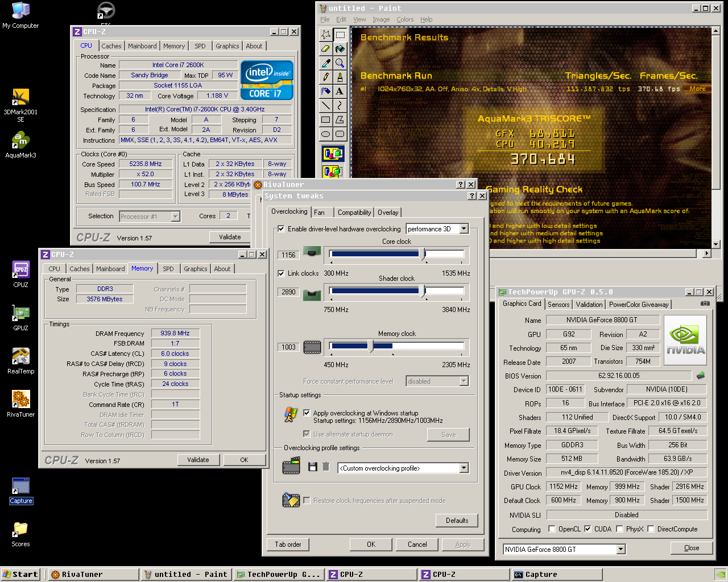
Task: Select the Curve tool in Paint
Action: [340, 105]
